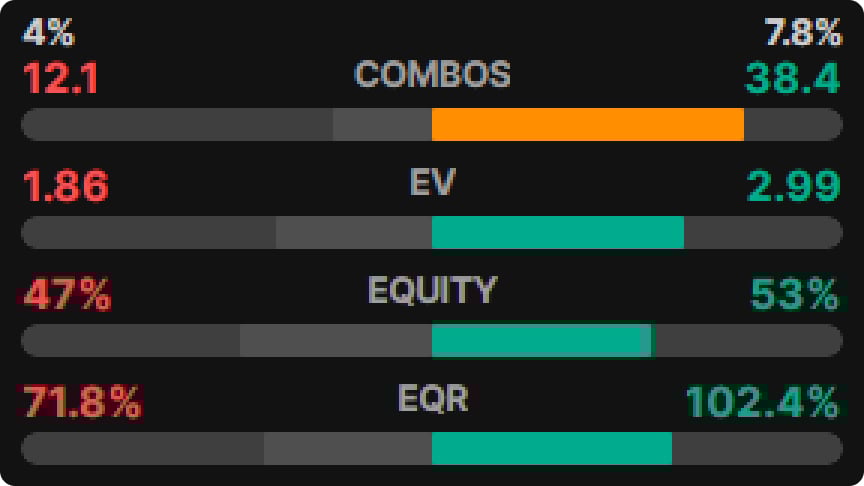Select the red 1.86 EV value
Screen dimensions: 864x486
click(66, 186)
